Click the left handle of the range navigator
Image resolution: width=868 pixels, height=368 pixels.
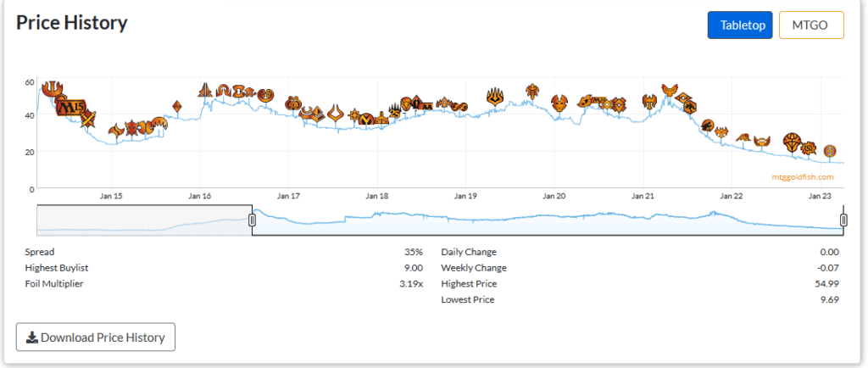pos(252,220)
